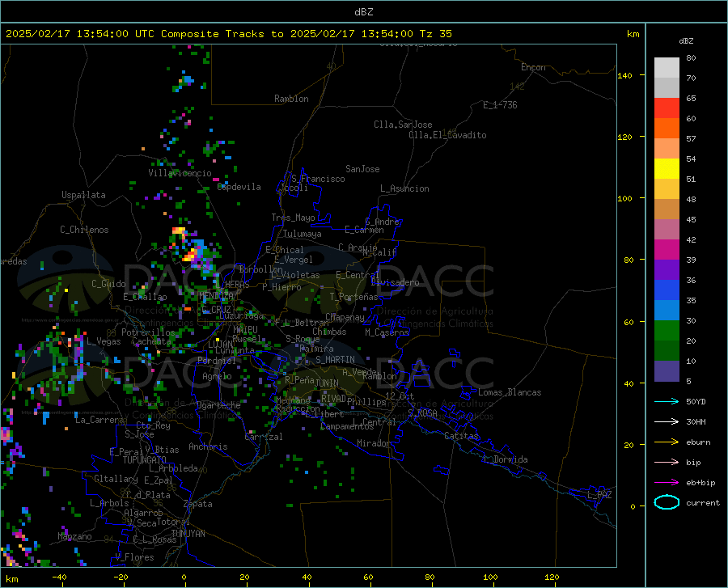Click the '30HM' legend label
Screen dimensions: 728x588
pos(696,422)
